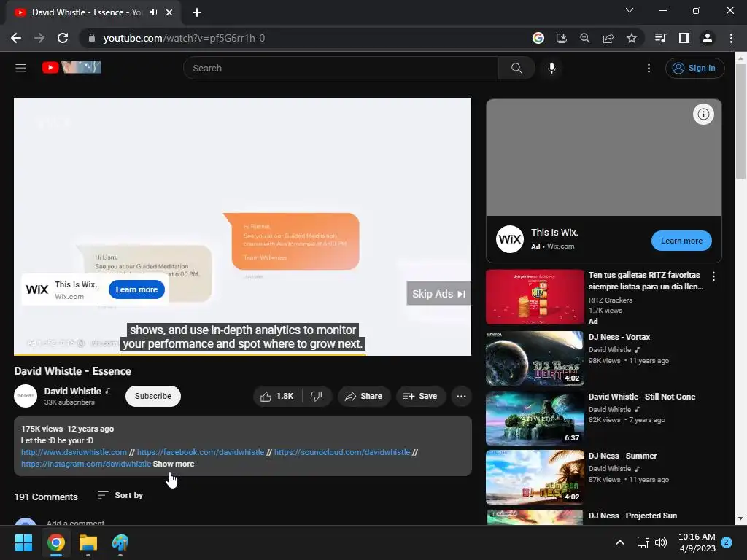This screenshot has width=747, height=560.
Task: Expand description with Show more
Action: [x=174, y=464]
